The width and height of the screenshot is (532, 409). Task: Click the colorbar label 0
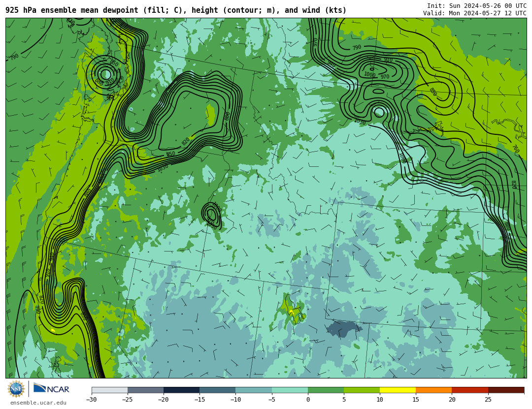click(x=308, y=400)
